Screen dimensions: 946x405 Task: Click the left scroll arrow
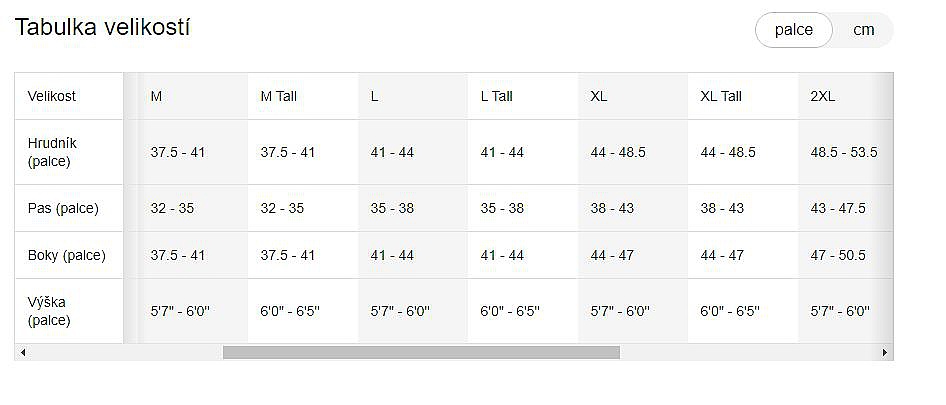tap(23, 352)
